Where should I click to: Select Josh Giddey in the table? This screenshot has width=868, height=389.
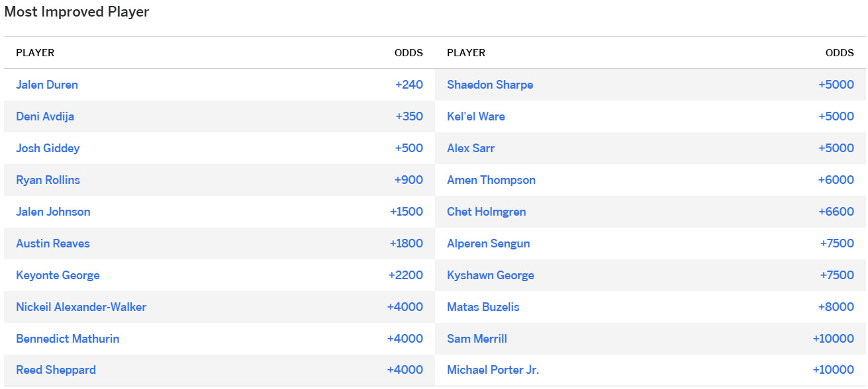48,148
